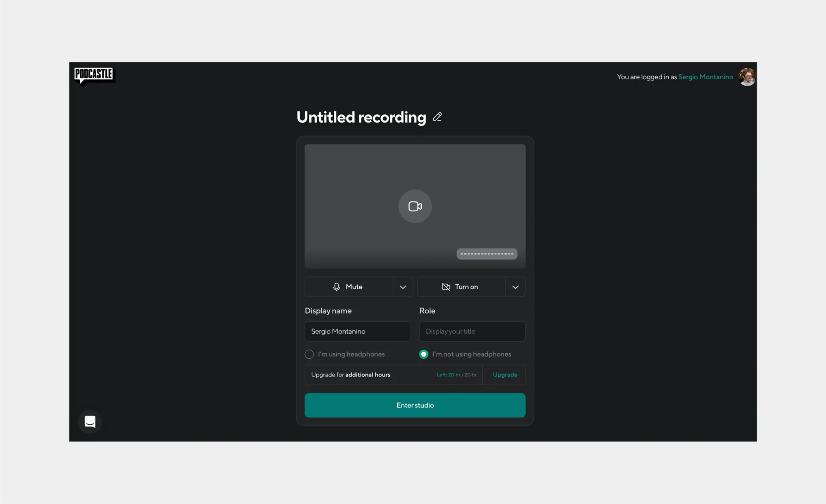Open the chat support bubble
This screenshot has width=826, height=504.
click(x=90, y=421)
